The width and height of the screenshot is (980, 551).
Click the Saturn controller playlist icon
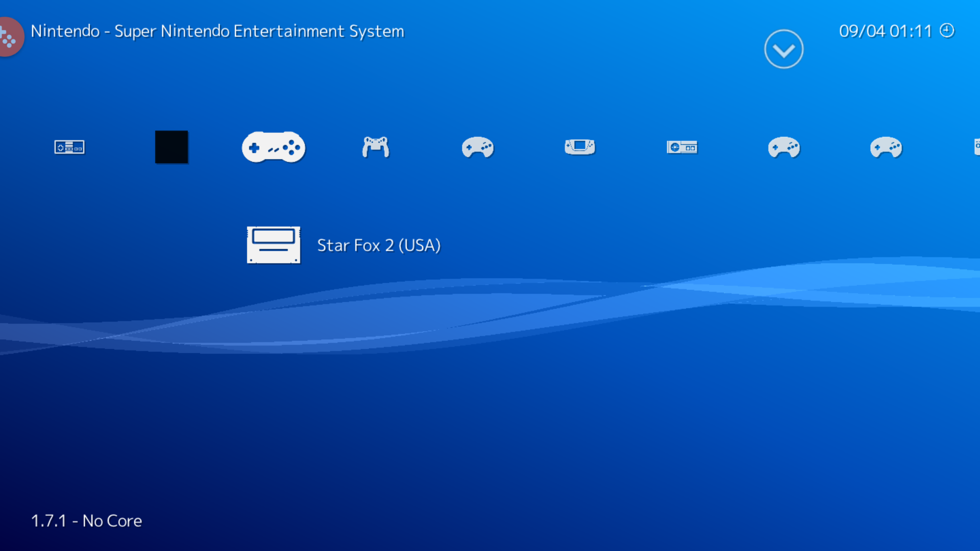point(784,147)
